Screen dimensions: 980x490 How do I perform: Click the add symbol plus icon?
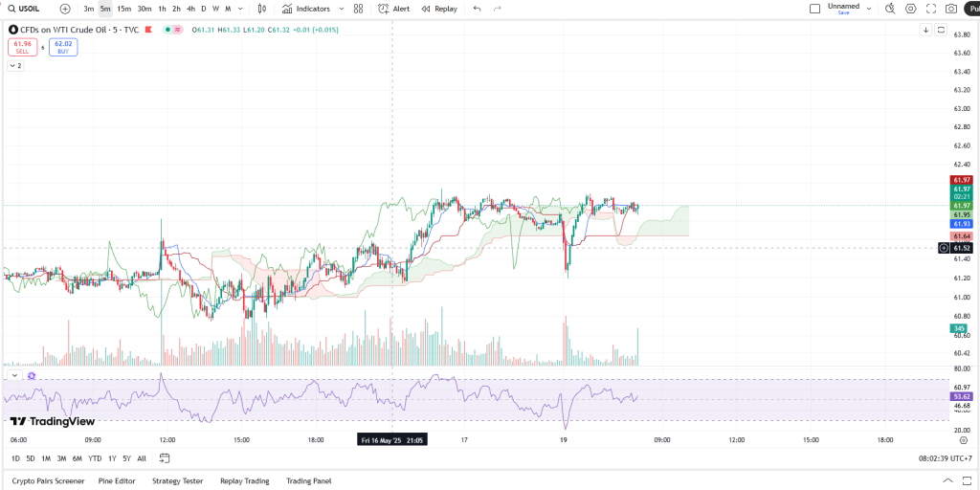[x=65, y=9]
